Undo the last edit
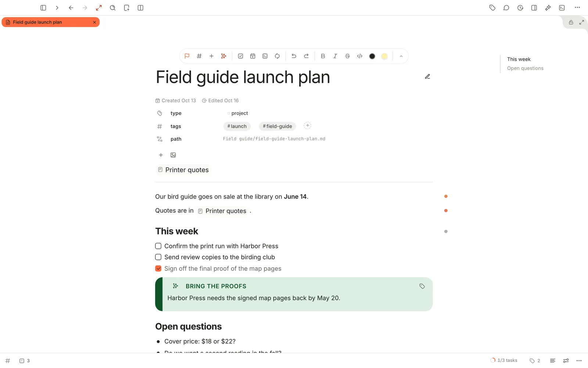Image resolution: width=588 pixels, height=368 pixels. 294,56
